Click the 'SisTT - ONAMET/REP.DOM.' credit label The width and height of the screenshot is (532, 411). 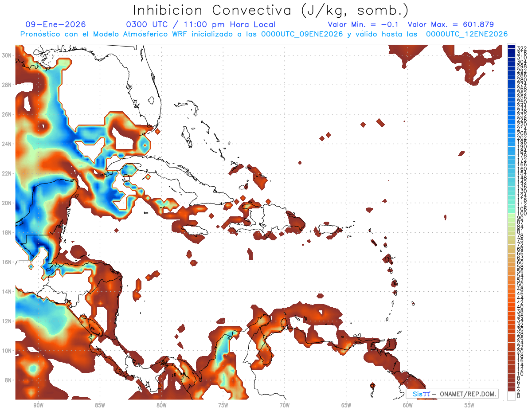(x=451, y=394)
